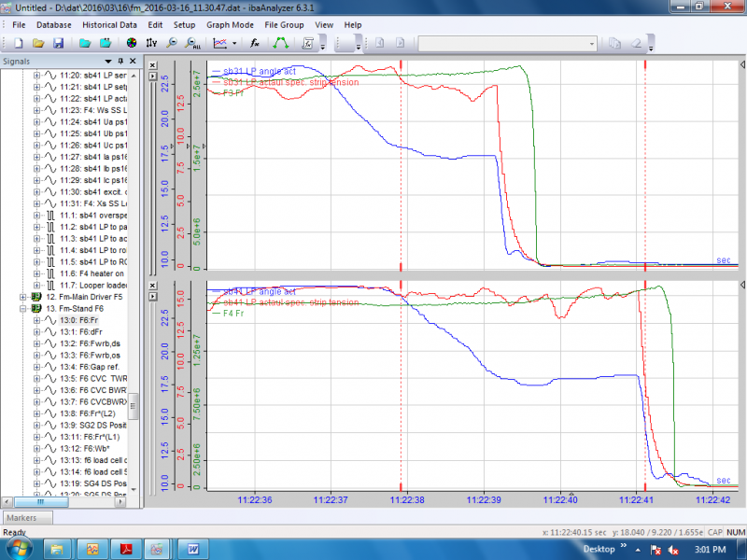Click the fx expression editor icon
Image resolution: width=747 pixels, height=560 pixels.
(x=254, y=43)
